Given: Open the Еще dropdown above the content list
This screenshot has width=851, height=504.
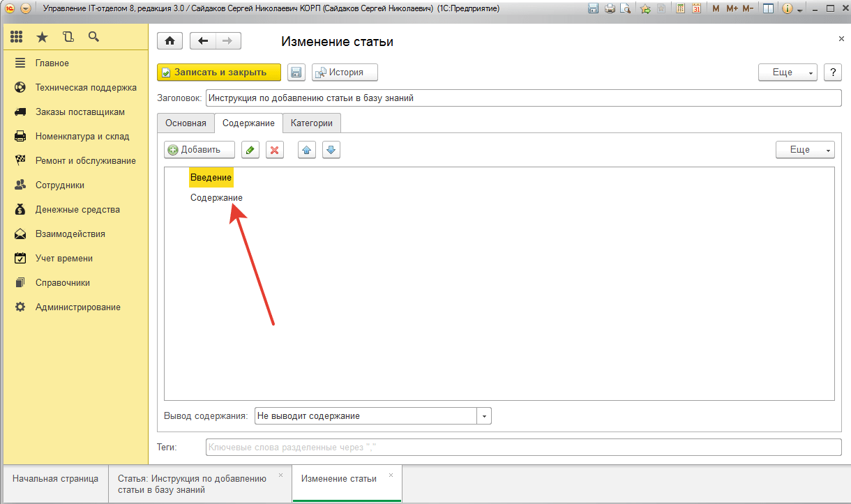Looking at the screenshot, I should (x=805, y=150).
